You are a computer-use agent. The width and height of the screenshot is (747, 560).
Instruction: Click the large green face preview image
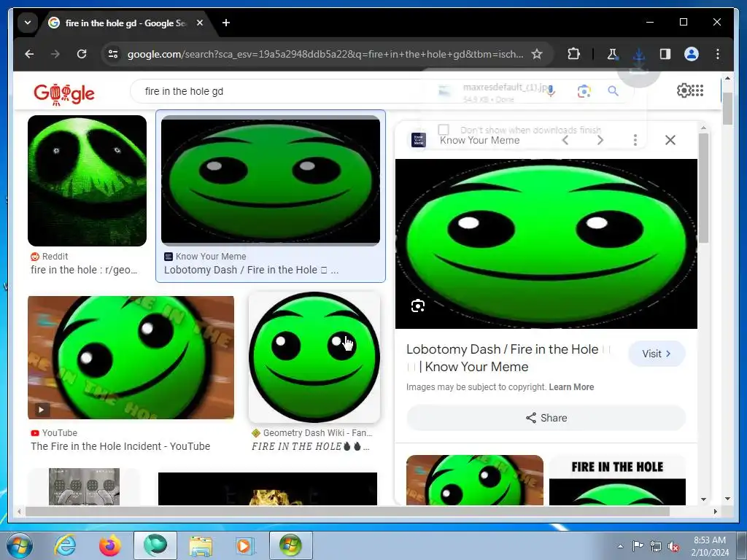(x=546, y=244)
